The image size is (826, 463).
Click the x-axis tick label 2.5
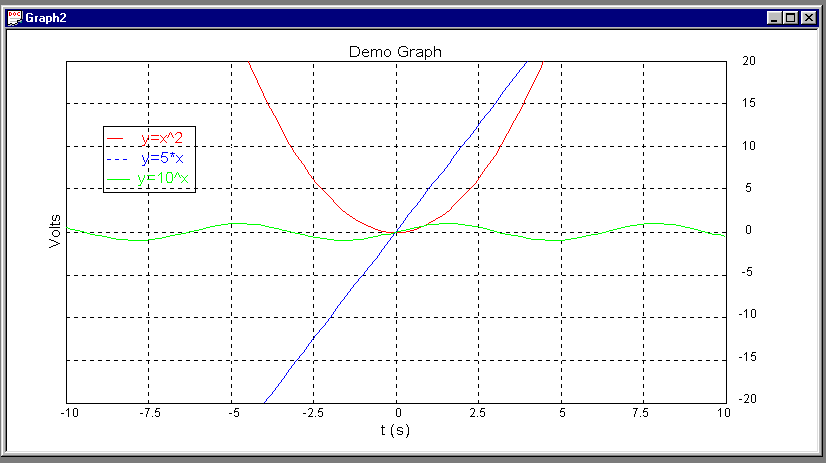pos(477,413)
